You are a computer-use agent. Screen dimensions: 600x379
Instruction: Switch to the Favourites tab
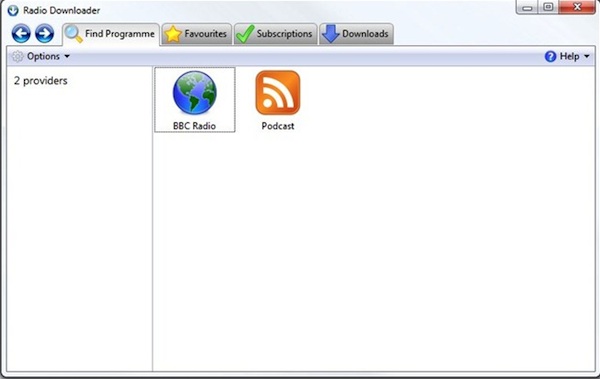pos(197,34)
